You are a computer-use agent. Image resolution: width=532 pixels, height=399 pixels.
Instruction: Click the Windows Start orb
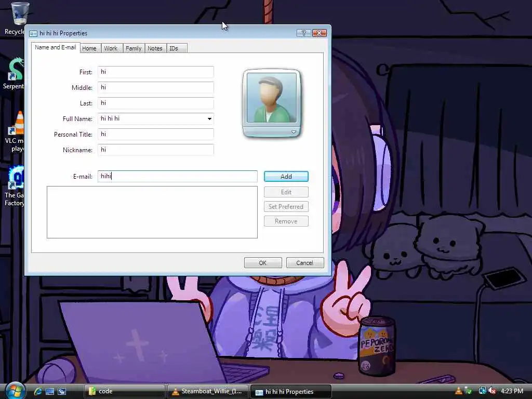[15, 391]
